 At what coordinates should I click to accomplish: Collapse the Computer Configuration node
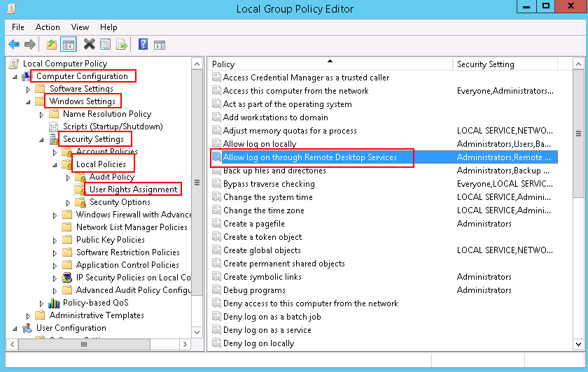point(15,77)
